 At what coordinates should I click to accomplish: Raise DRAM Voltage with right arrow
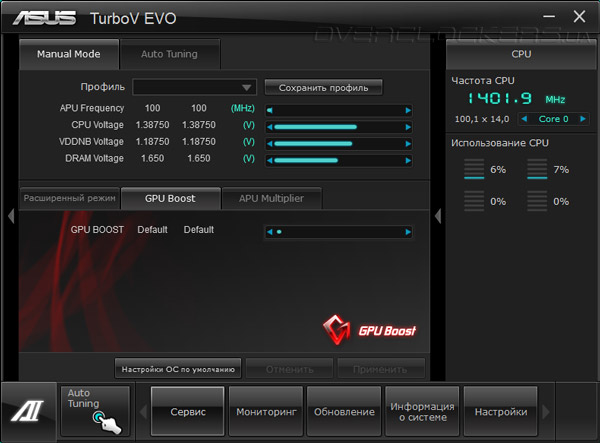[408, 161]
